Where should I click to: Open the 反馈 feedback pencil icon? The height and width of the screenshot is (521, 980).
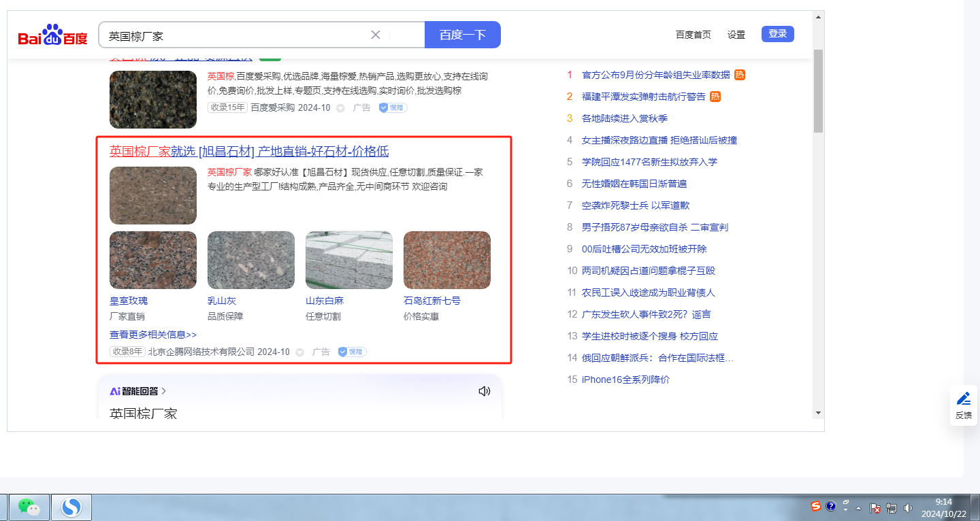pyautogui.click(x=963, y=405)
